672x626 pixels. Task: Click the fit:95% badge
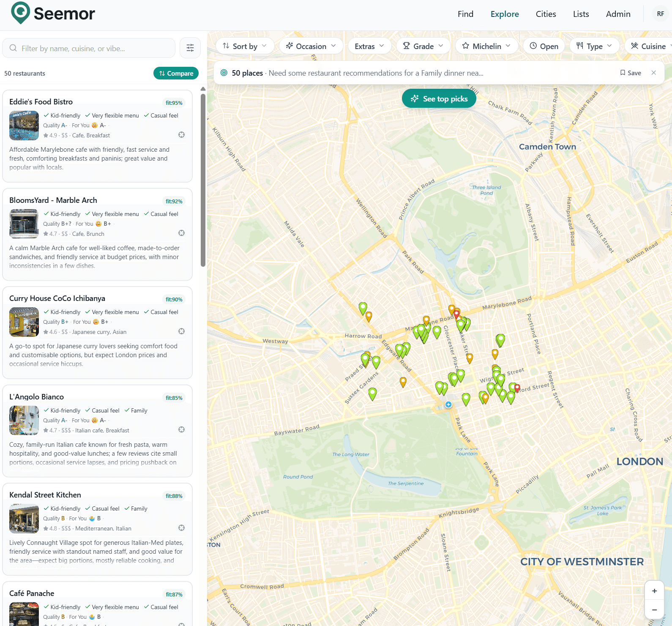tap(174, 103)
